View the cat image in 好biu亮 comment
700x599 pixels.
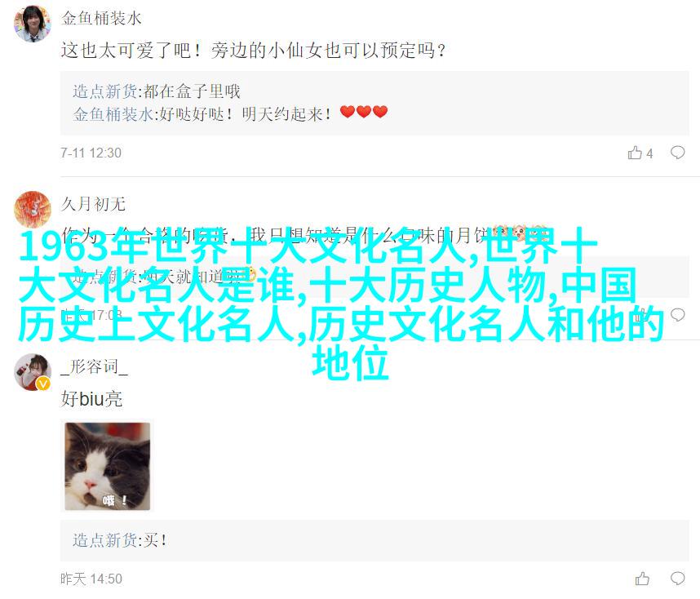pyautogui.click(x=108, y=466)
